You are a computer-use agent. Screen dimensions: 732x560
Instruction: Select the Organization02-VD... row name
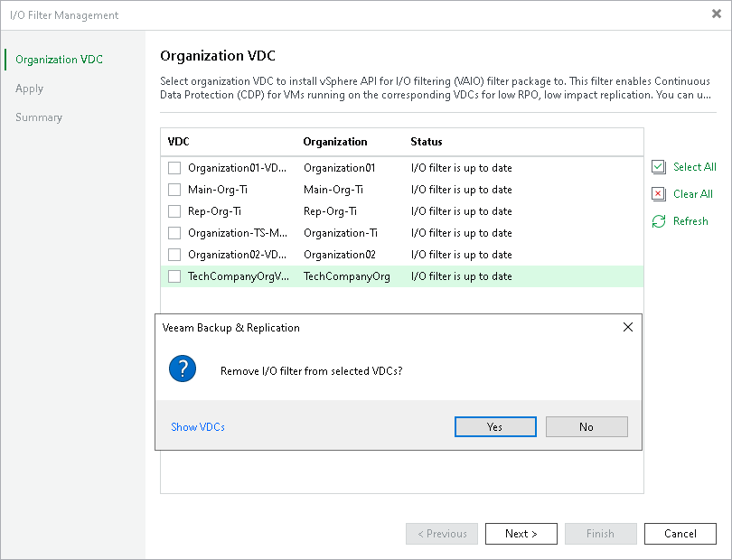point(237,255)
